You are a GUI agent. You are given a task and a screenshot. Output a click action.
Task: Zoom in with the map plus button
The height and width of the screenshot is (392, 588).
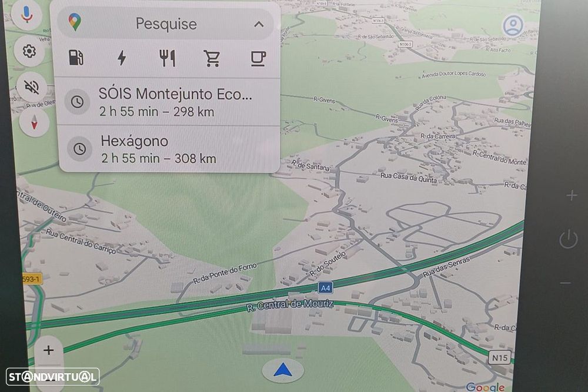pyautogui.click(x=49, y=350)
